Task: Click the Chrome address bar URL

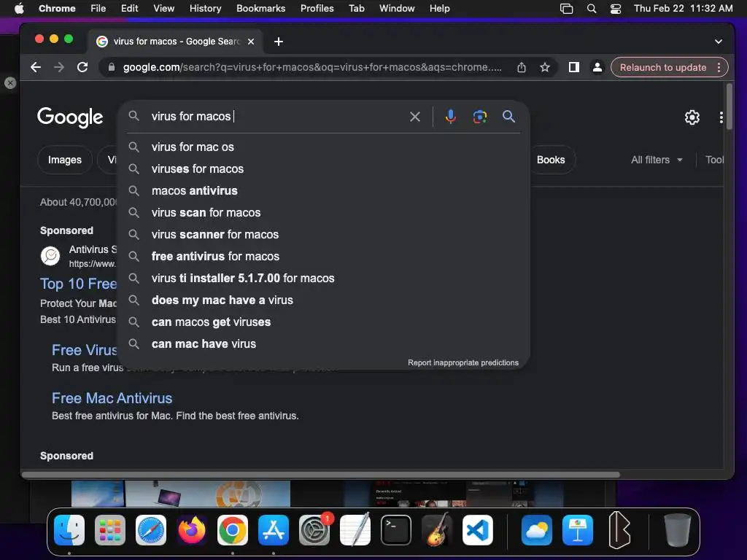Action: (x=312, y=67)
